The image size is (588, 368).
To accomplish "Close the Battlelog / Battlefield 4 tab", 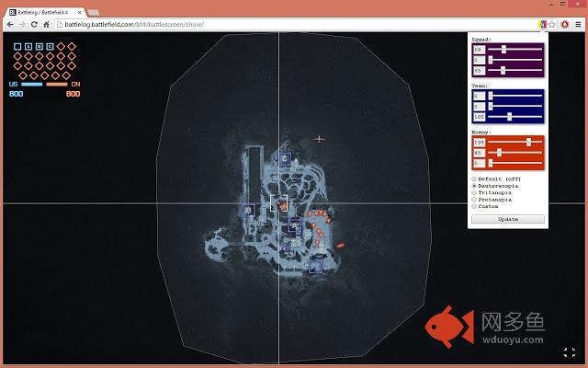I will 80,12.
